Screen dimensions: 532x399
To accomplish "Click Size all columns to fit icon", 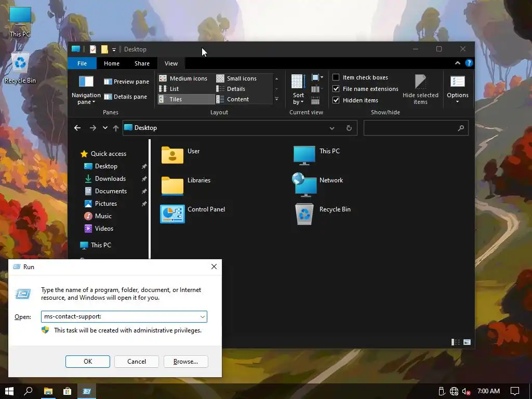I will tap(315, 100).
